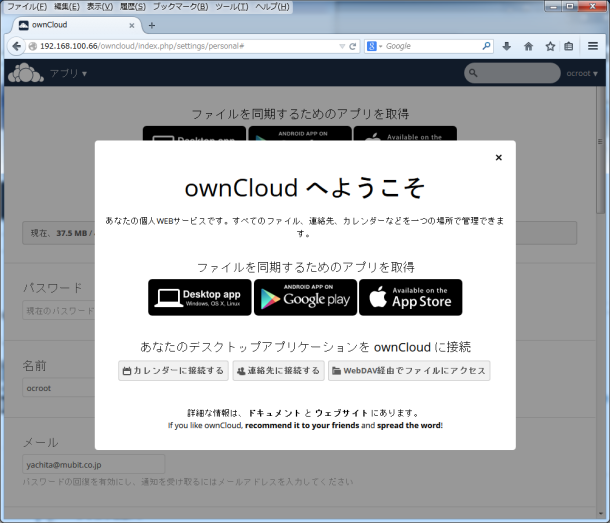Open the App Store badge in dialog
610x523 pixels.
click(x=410, y=297)
